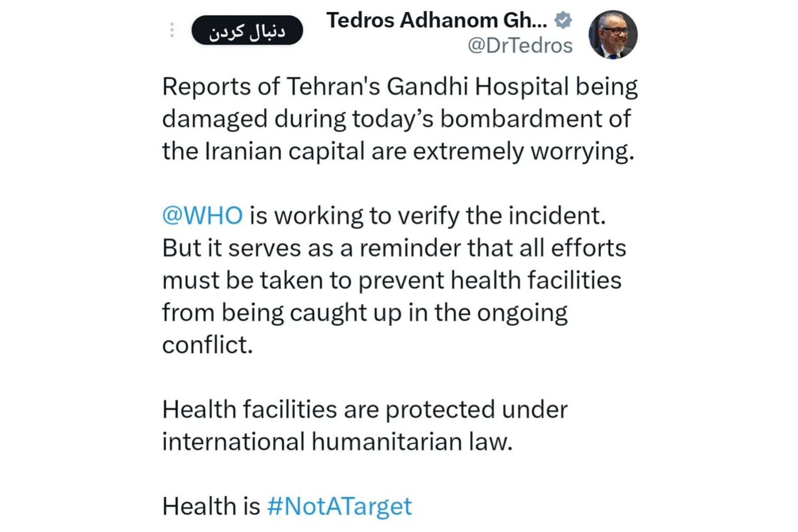798x532 pixels.
Task: Open the @WHO mention link
Action: (202, 216)
